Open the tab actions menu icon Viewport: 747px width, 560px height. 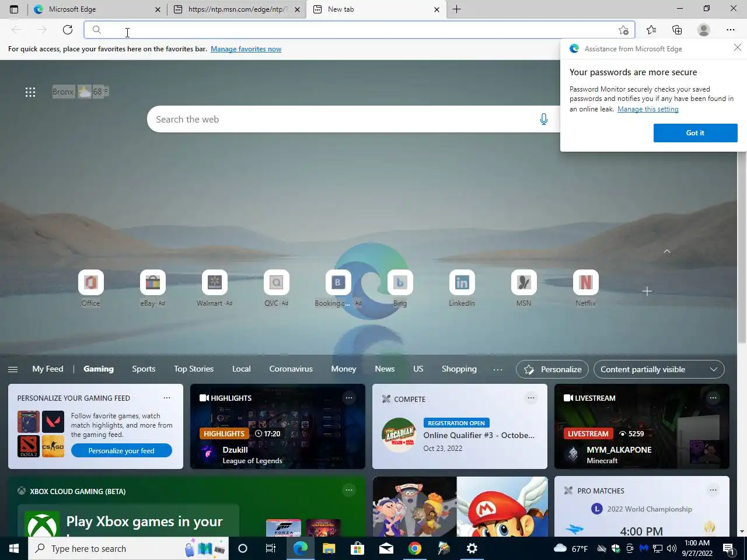click(14, 9)
